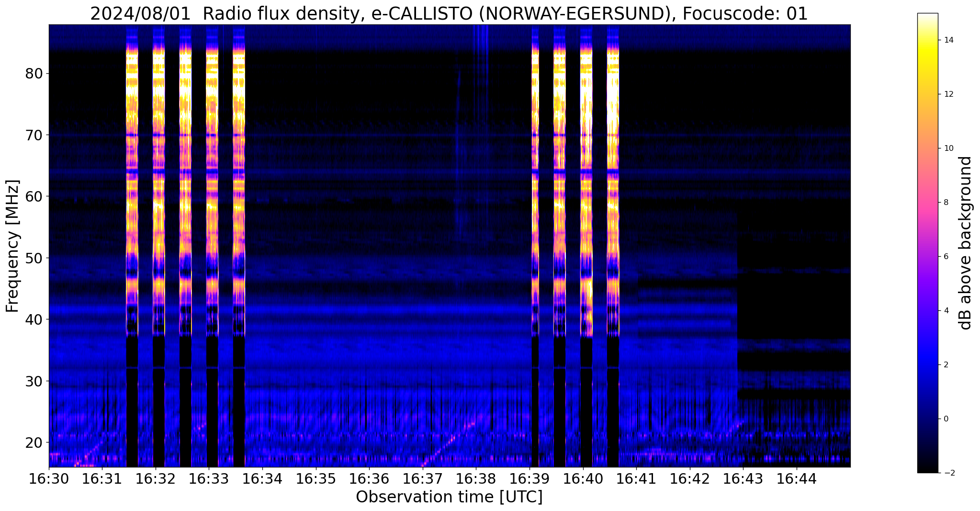Click the 50 MHz frequency tick label

[34, 258]
